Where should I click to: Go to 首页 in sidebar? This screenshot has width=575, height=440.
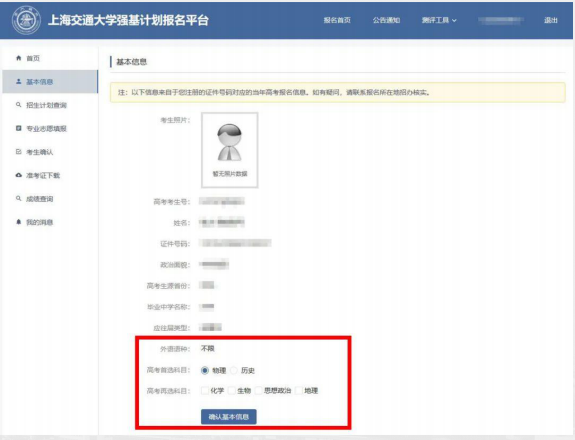tap(50, 58)
